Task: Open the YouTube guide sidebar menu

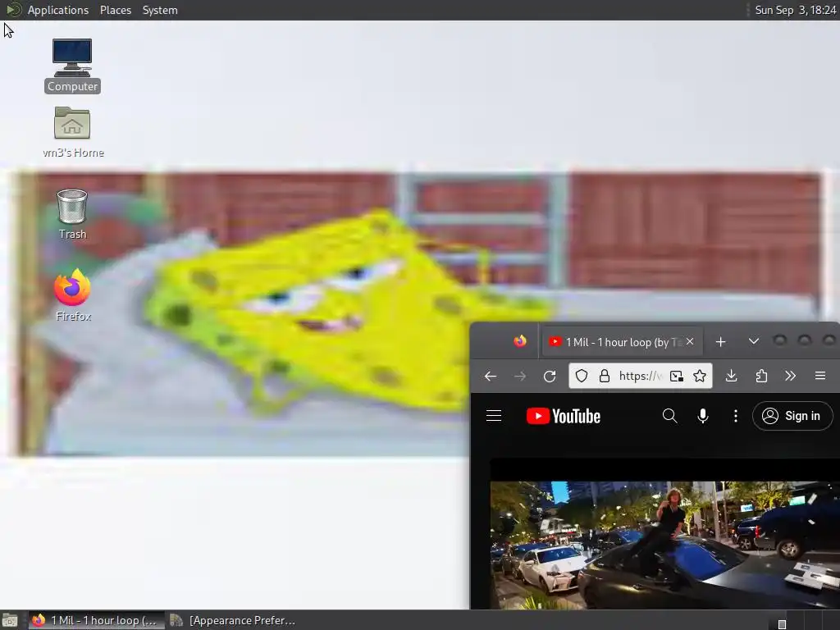Action: click(x=494, y=416)
